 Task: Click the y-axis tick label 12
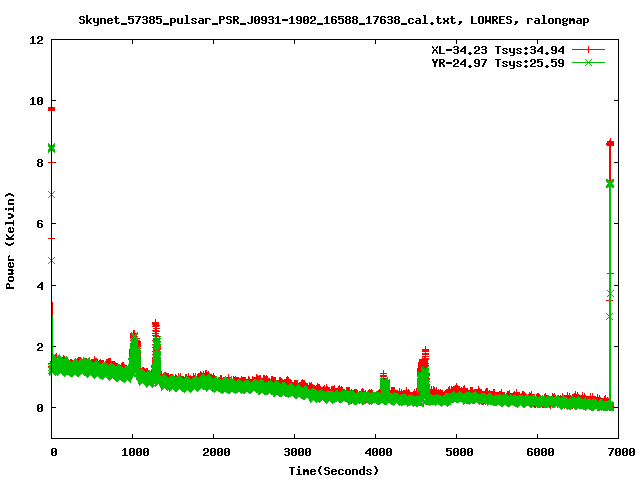tap(36, 40)
